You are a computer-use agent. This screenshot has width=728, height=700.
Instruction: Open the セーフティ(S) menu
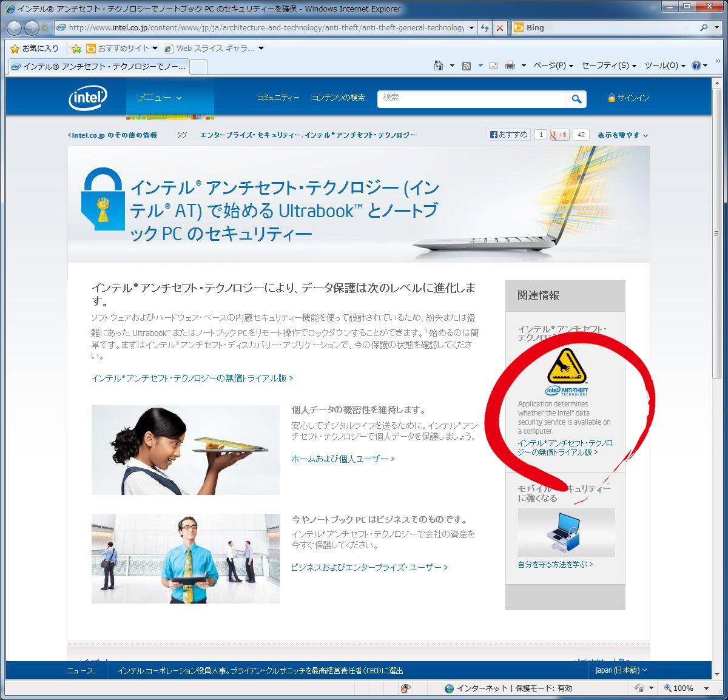click(609, 66)
